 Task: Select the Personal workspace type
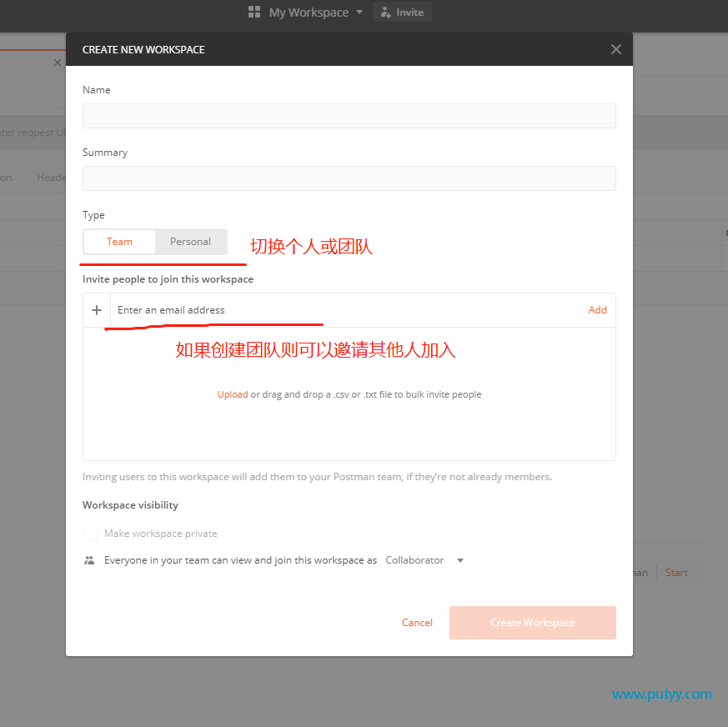pos(190,242)
